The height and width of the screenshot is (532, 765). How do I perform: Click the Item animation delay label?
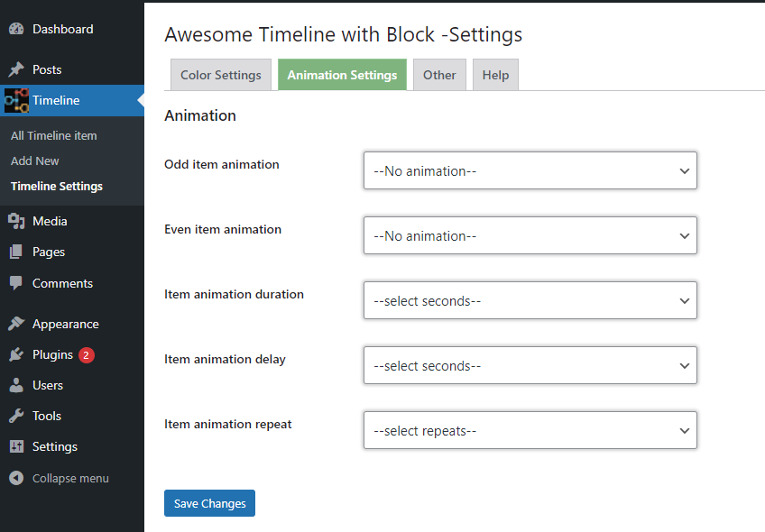(x=225, y=360)
